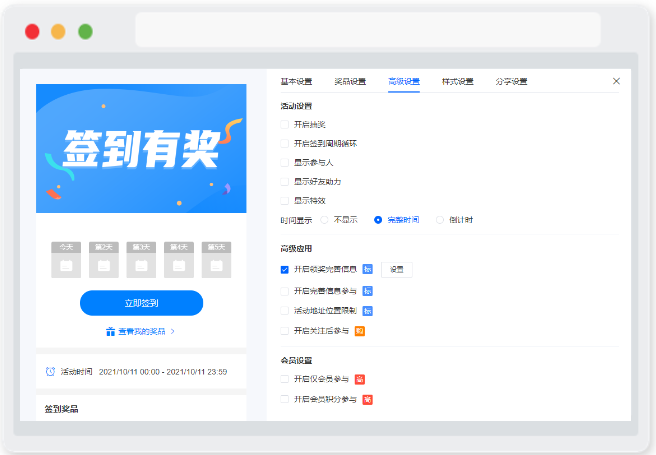This screenshot has width=656, height=455.
Task: Click the 第3天 calendar day icon
Action: [x=141, y=260]
